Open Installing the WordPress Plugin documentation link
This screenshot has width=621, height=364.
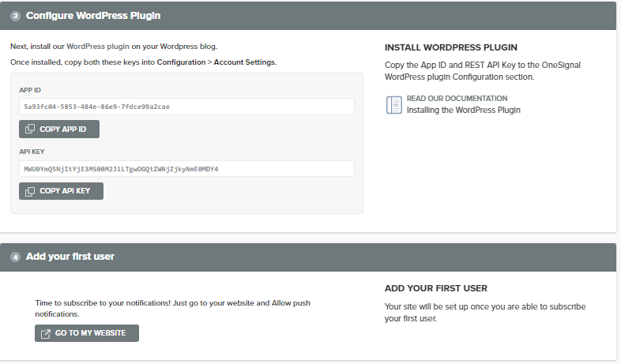click(463, 110)
